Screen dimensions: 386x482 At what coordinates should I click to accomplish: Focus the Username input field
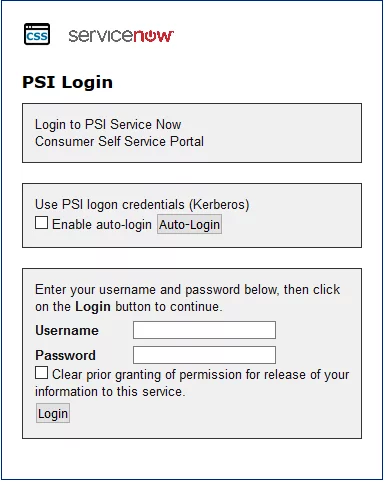(x=204, y=330)
